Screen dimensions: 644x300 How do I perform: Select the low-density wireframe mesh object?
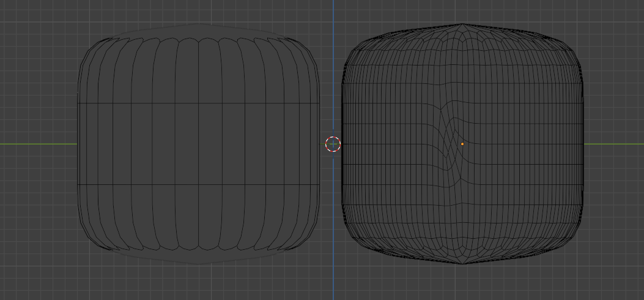pos(199,144)
